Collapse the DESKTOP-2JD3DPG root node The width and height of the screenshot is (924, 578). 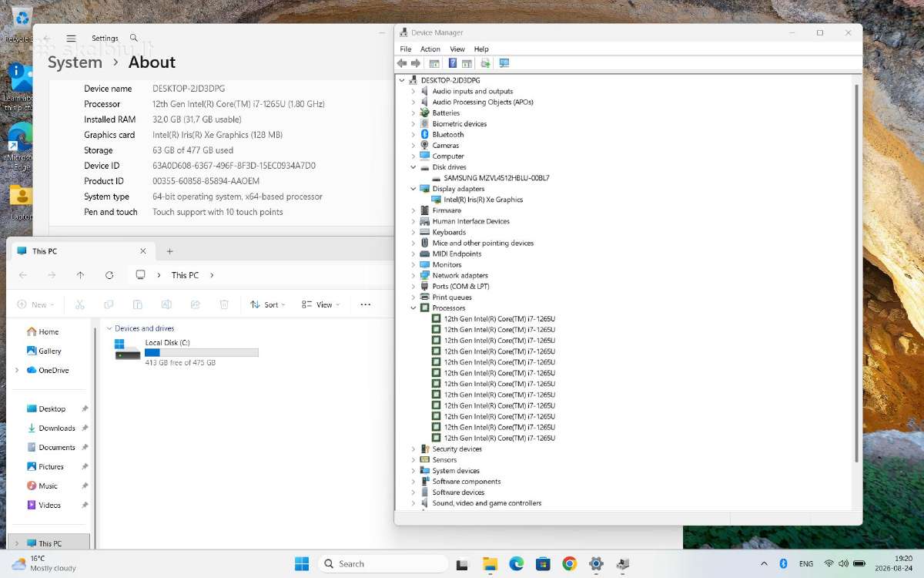tap(402, 80)
